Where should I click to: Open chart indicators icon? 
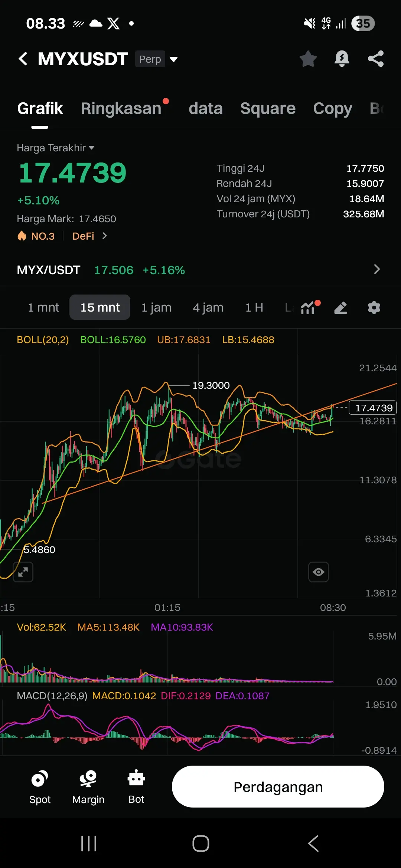pos(308,308)
